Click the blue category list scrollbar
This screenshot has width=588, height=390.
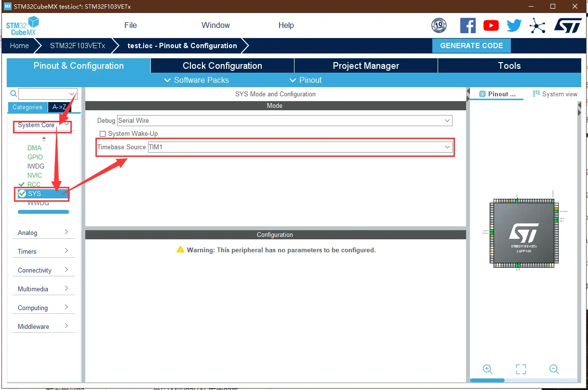tap(43, 212)
